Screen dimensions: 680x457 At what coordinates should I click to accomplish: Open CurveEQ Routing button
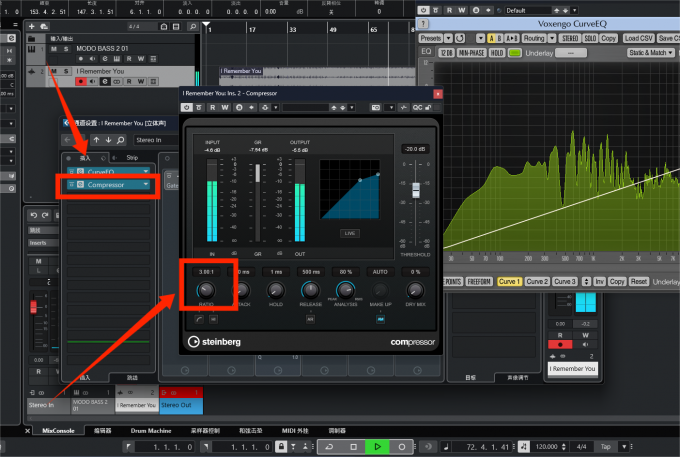(x=534, y=38)
